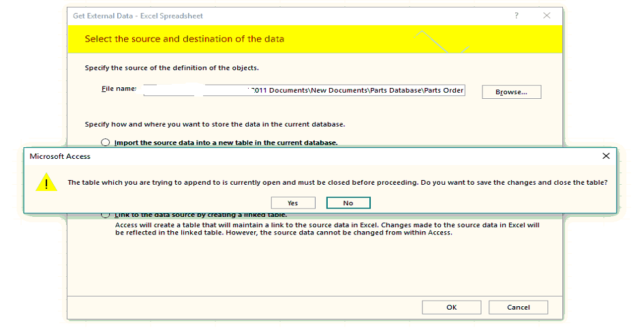Click the Browse... button

[x=511, y=92]
